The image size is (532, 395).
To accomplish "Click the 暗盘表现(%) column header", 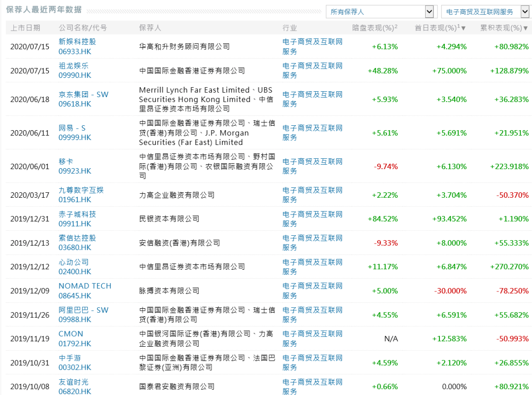I will 374,28.
